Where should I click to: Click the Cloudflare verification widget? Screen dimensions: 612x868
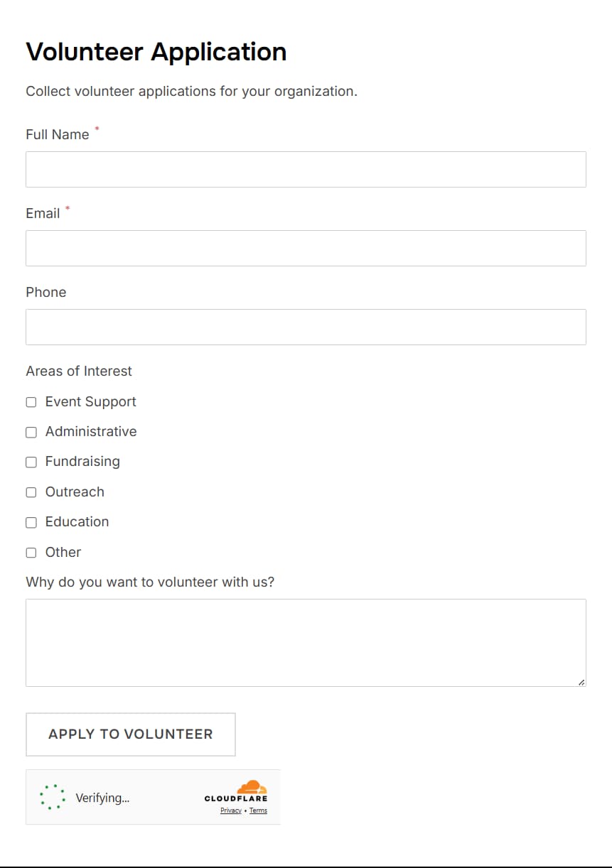pyautogui.click(x=153, y=797)
